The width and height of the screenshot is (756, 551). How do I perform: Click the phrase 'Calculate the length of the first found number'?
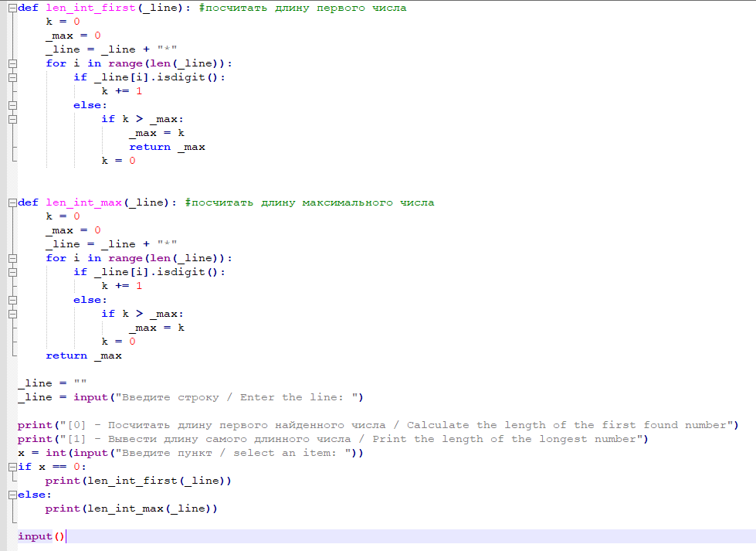(x=567, y=425)
